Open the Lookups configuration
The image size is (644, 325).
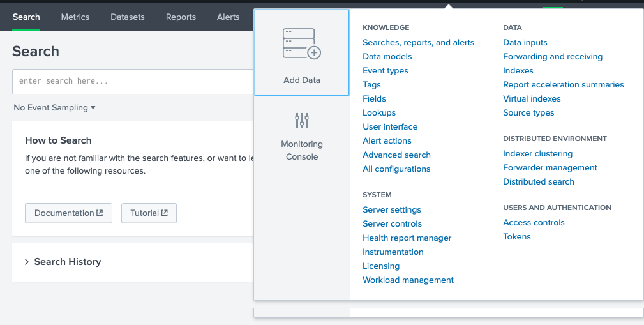click(379, 113)
